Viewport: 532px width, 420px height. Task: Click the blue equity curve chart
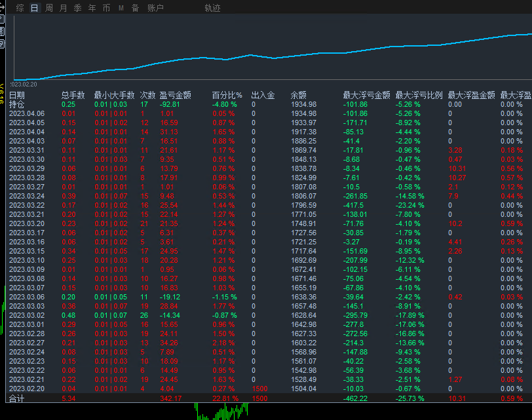pos(273,47)
